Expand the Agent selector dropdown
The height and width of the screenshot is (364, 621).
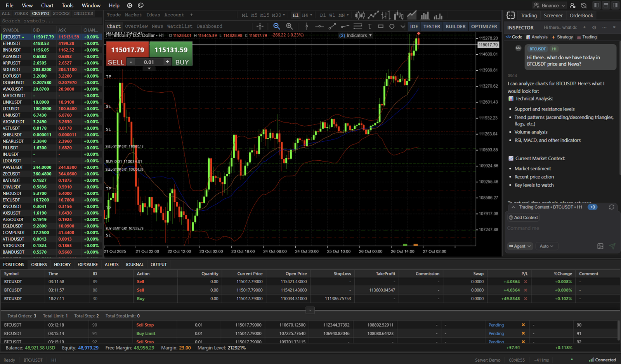point(520,246)
